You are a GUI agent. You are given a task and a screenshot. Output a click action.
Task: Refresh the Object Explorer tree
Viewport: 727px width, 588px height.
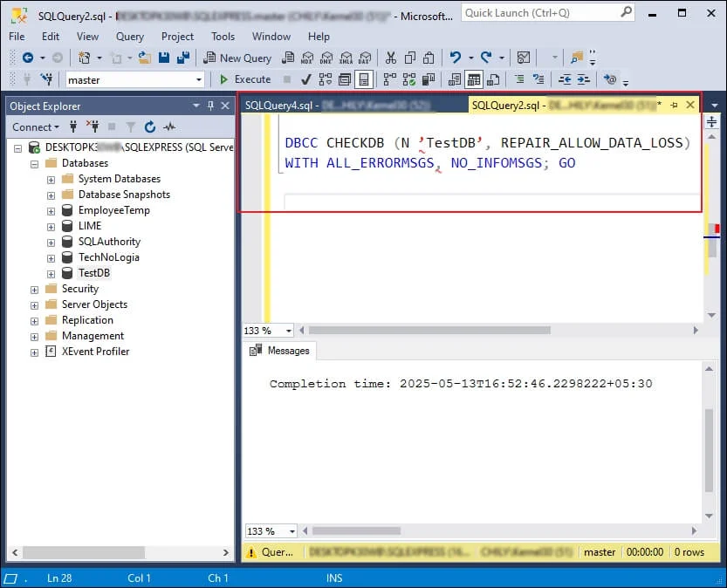point(150,126)
